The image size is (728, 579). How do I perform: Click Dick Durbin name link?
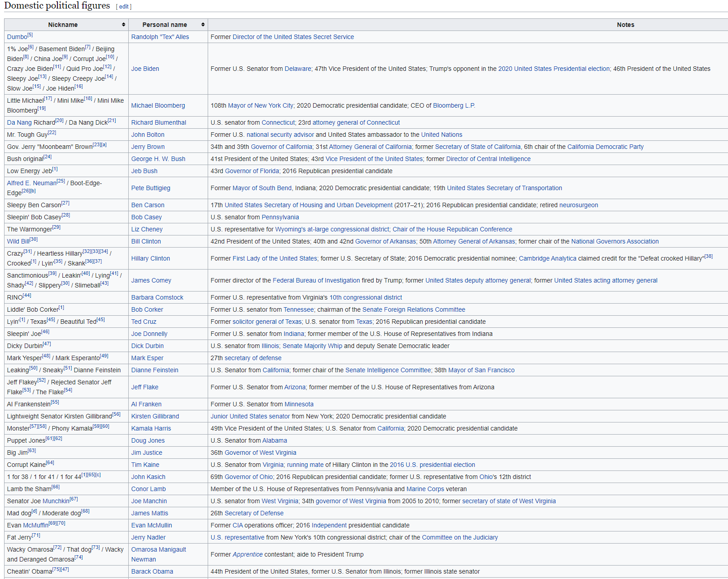(148, 346)
